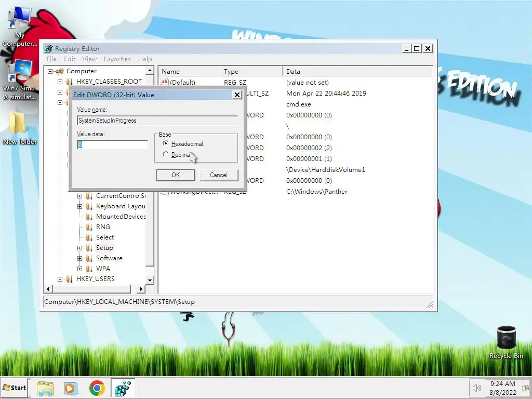Open New folder on the desktop
Image resolution: width=532 pixels, height=399 pixels.
(x=19, y=128)
